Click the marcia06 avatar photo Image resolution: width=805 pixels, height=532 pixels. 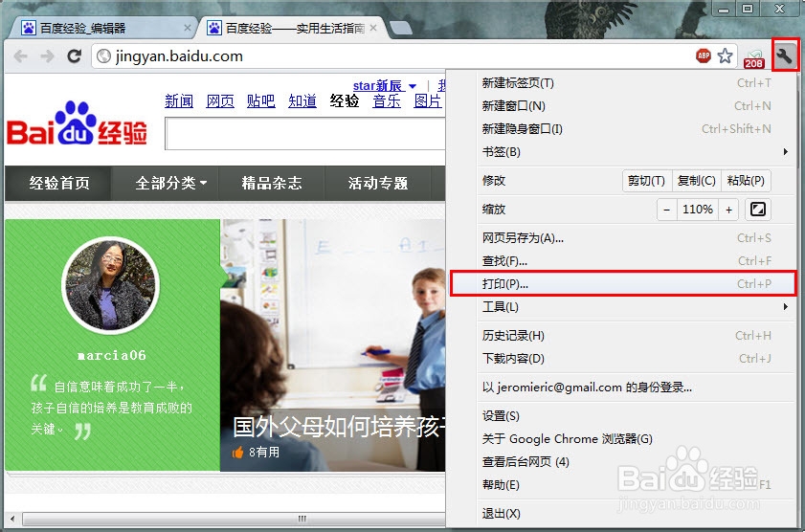point(110,285)
